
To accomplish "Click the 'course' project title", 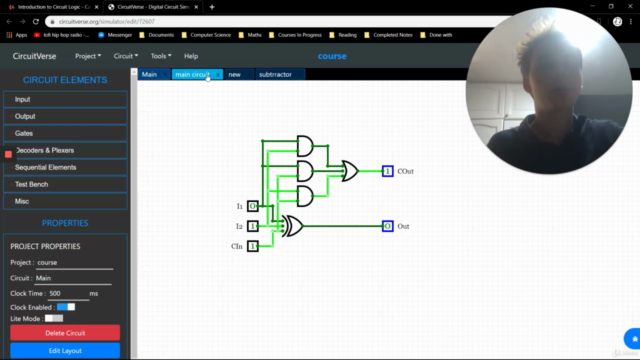I will [332, 56].
